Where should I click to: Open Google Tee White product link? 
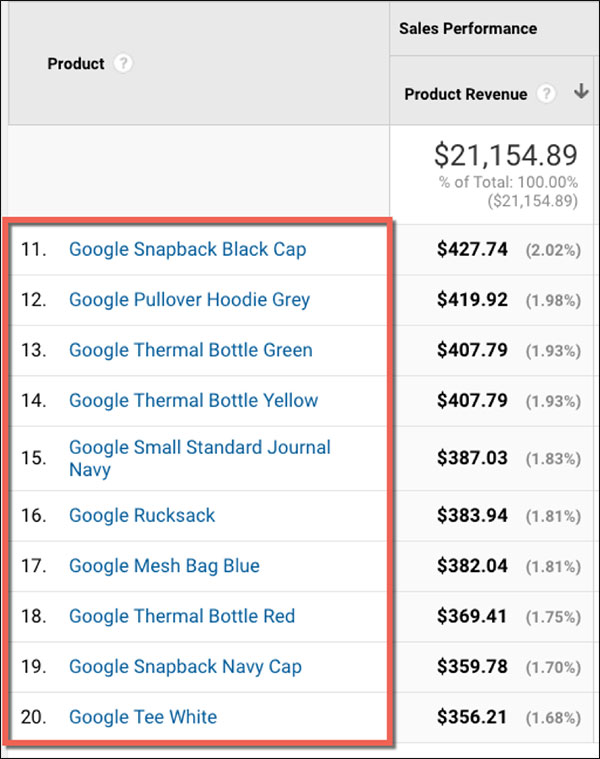tap(143, 716)
